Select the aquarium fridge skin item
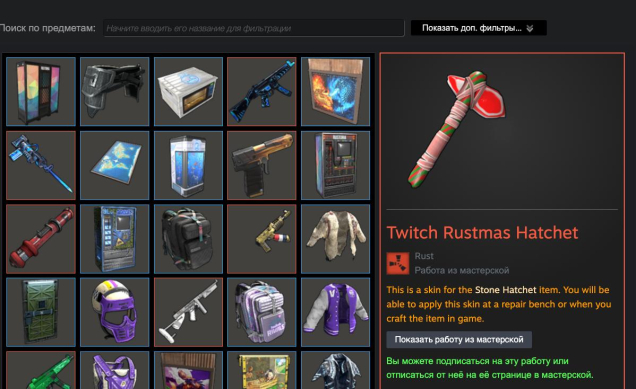This screenshot has height=389, width=636. [x=189, y=165]
